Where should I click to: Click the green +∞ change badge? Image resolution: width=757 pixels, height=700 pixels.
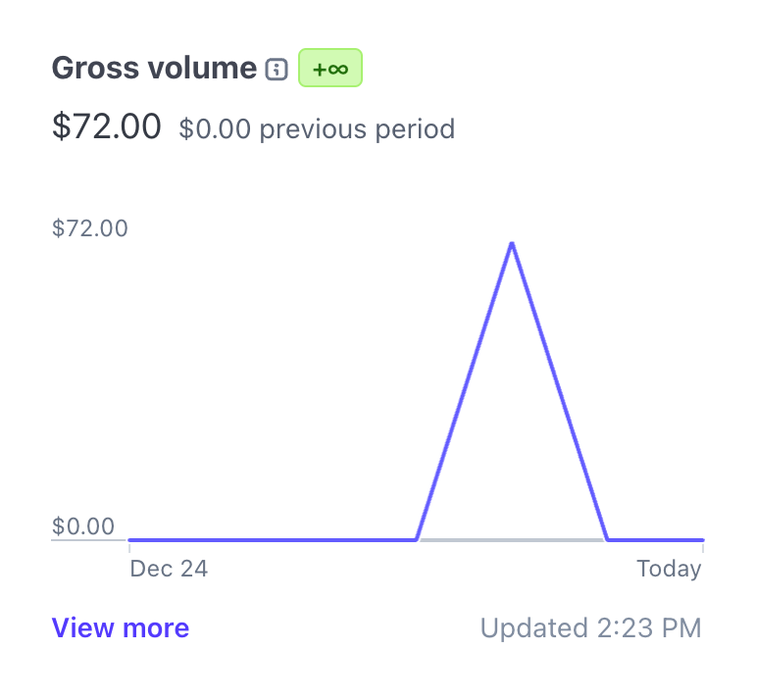(x=330, y=68)
